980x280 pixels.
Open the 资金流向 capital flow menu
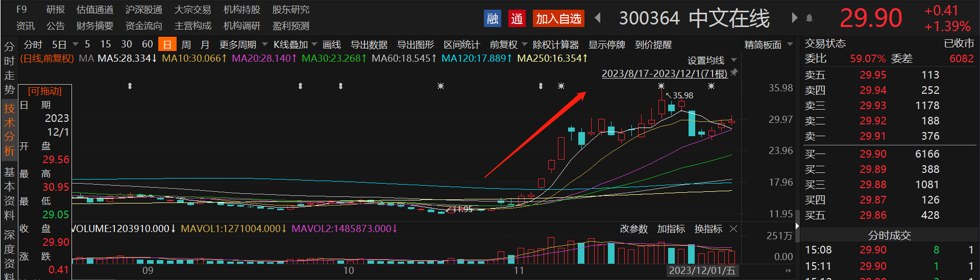[x=144, y=26]
